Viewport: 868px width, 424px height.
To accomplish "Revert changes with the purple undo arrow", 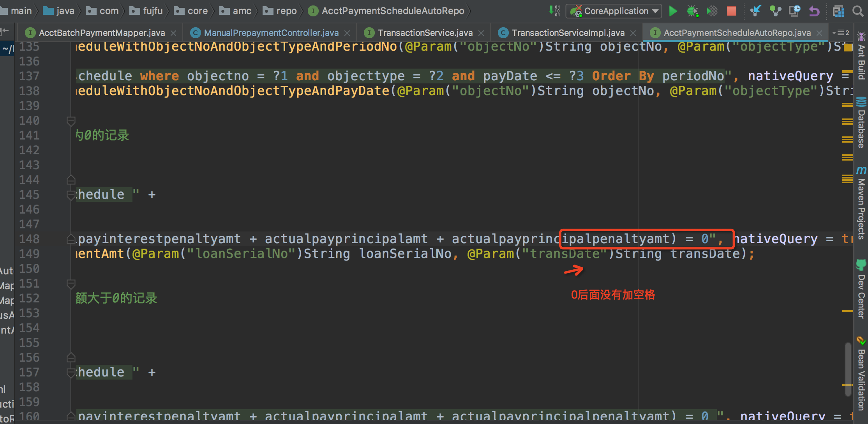I will (814, 11).
